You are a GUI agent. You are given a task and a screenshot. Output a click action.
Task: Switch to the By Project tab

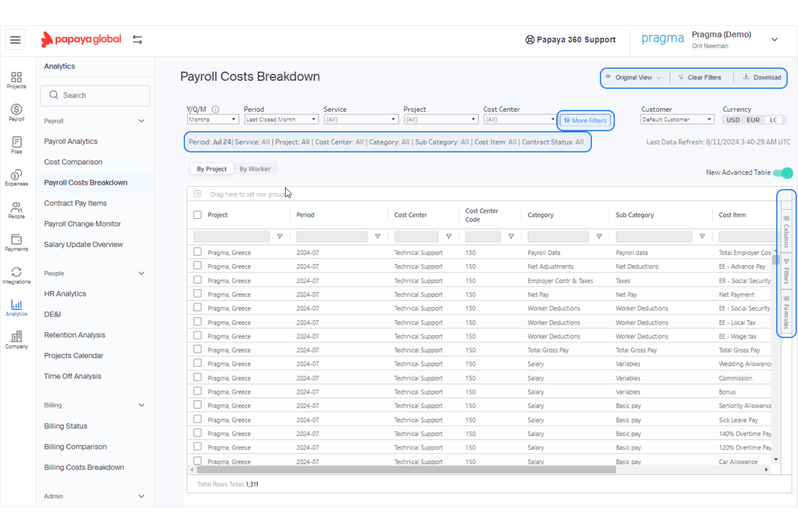[x=211, y=169]
